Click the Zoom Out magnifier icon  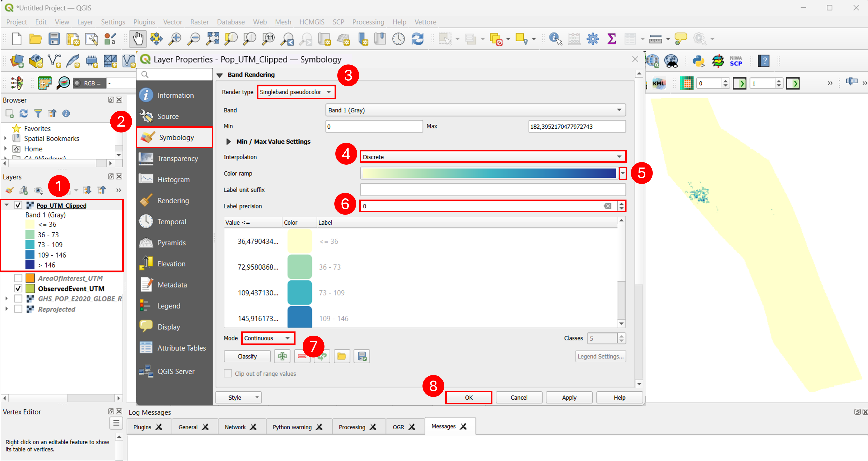[194, 39]
